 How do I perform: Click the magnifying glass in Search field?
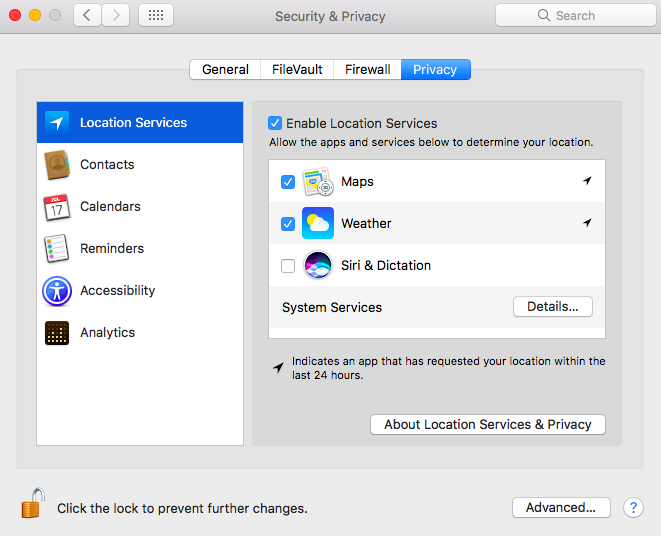pyautogui.click(x=544, y=16)
